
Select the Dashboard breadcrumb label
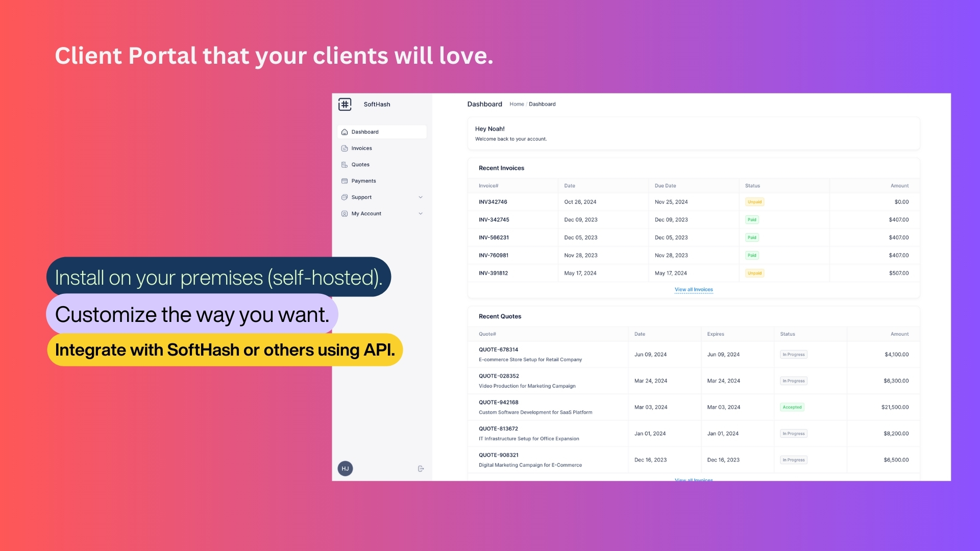[x=542, y=104]
